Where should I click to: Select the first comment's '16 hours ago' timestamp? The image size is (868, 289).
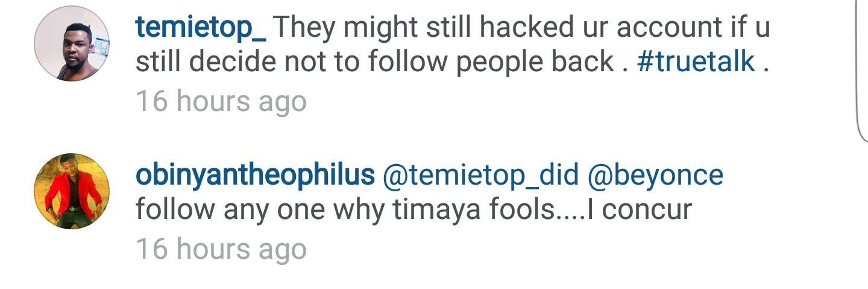tap(221, 101)
